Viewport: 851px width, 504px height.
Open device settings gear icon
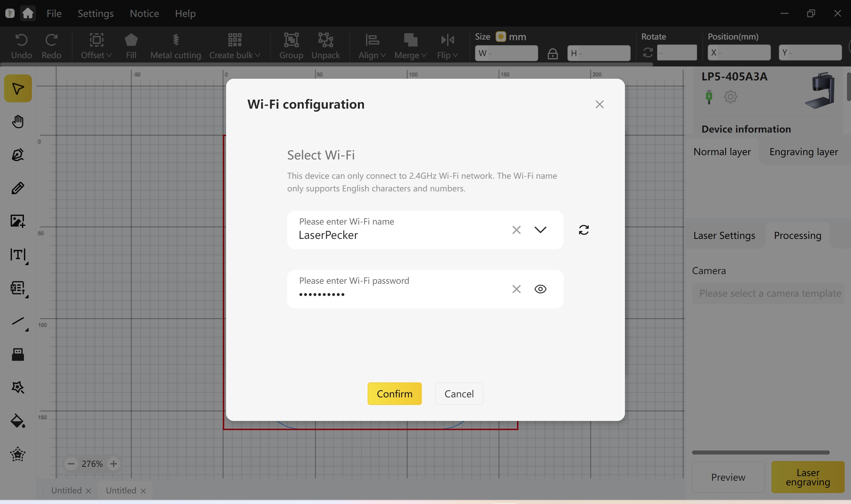[x=730, y=97]
